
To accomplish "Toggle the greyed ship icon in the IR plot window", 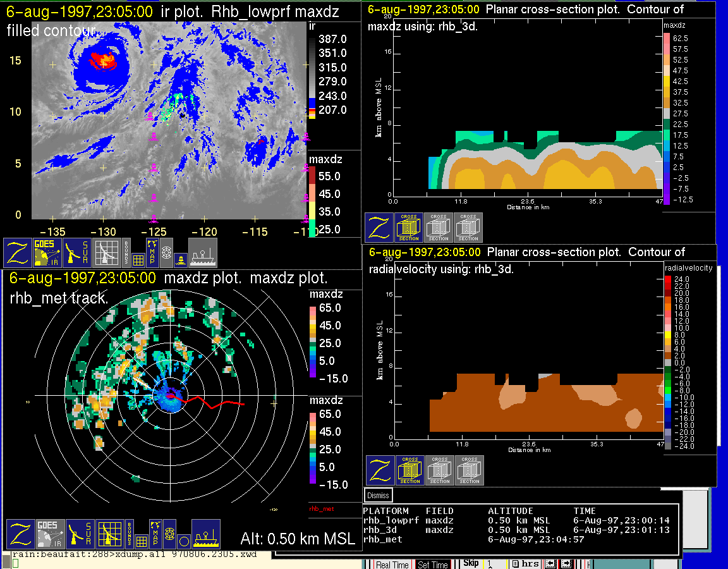I will [203, 253].
